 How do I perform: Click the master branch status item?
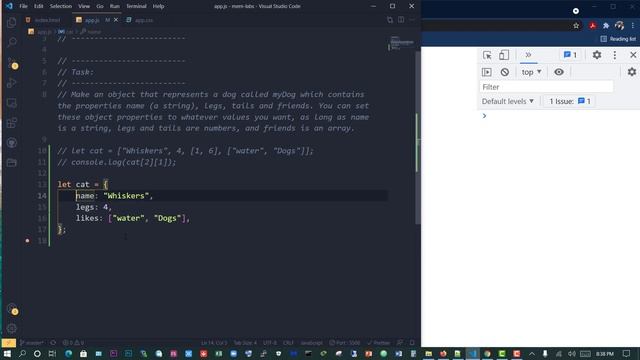(31, 343)
